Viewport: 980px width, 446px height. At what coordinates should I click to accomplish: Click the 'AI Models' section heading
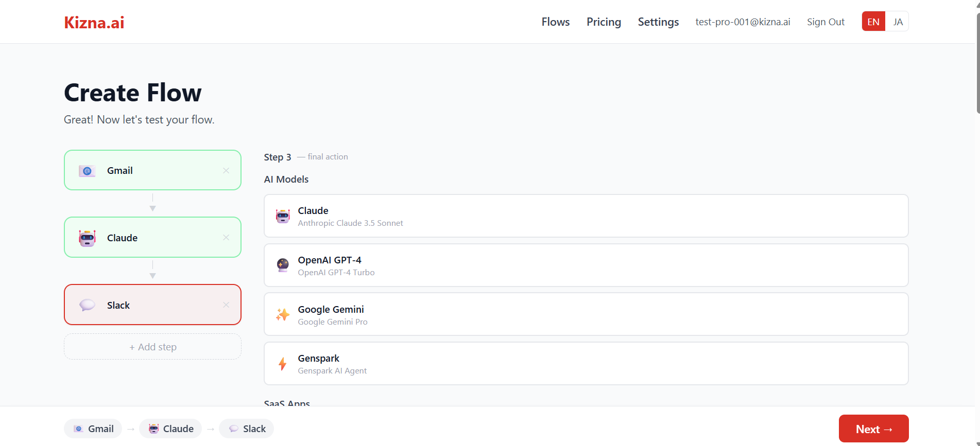click(x=286, y=179)
